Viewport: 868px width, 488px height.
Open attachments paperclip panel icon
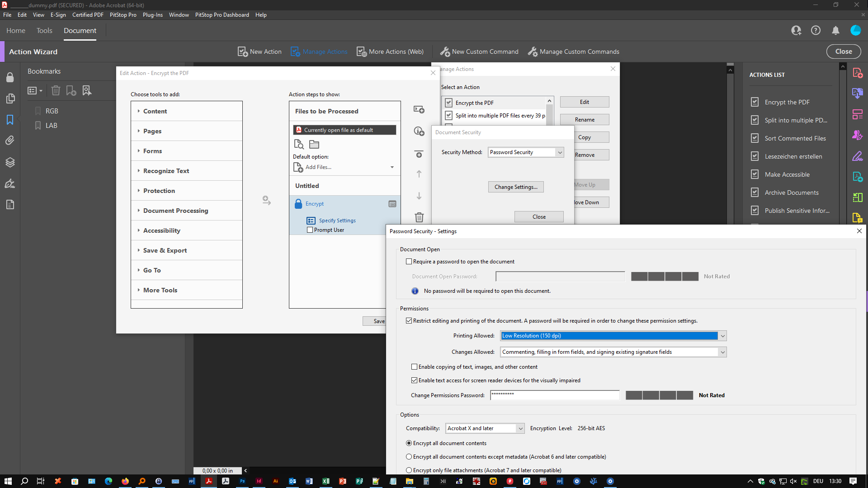click(x=10, y=141)
